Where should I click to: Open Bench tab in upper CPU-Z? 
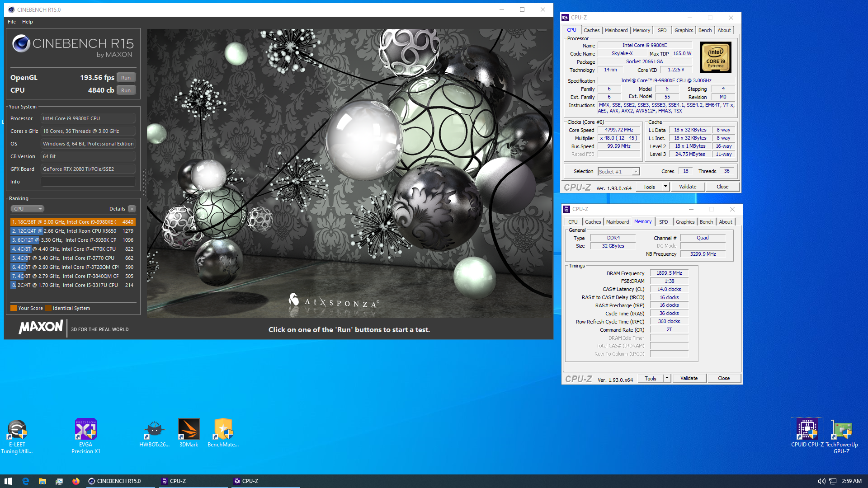click(x=705, y=30)
